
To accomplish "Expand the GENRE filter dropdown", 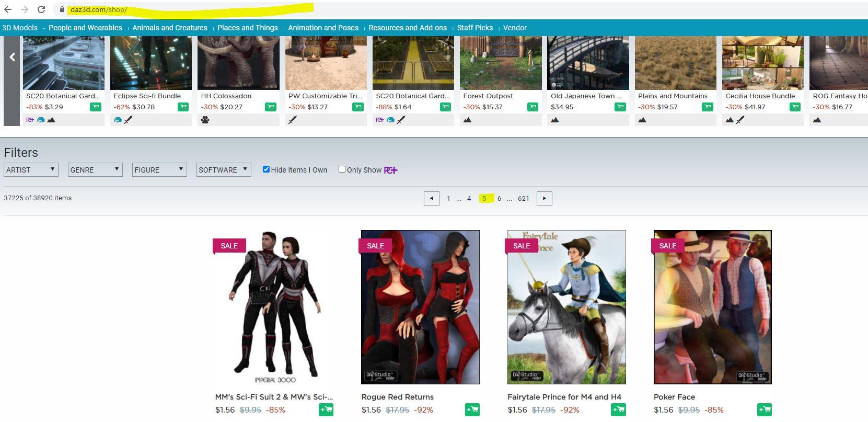I will point(95,170).
